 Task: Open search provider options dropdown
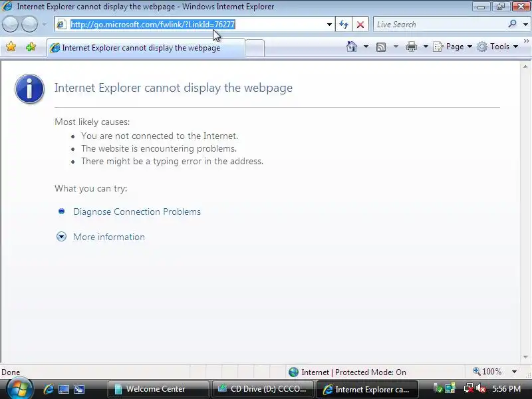[525, 25]
